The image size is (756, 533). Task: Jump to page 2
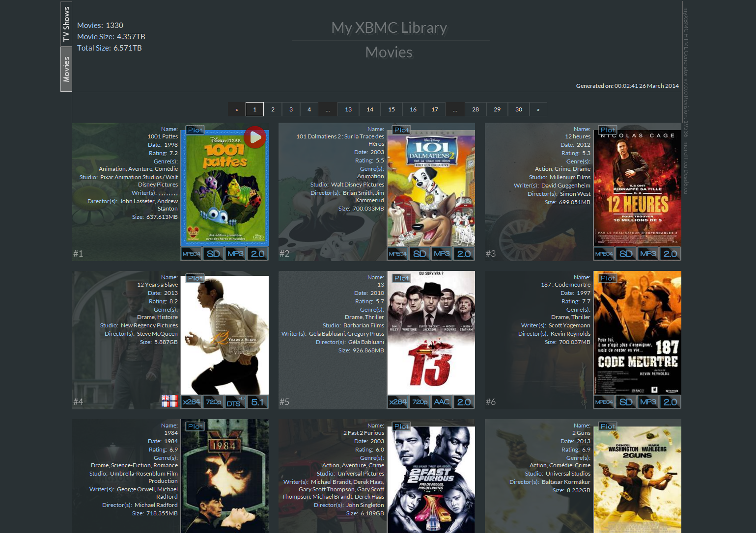(x=273, y=109)
